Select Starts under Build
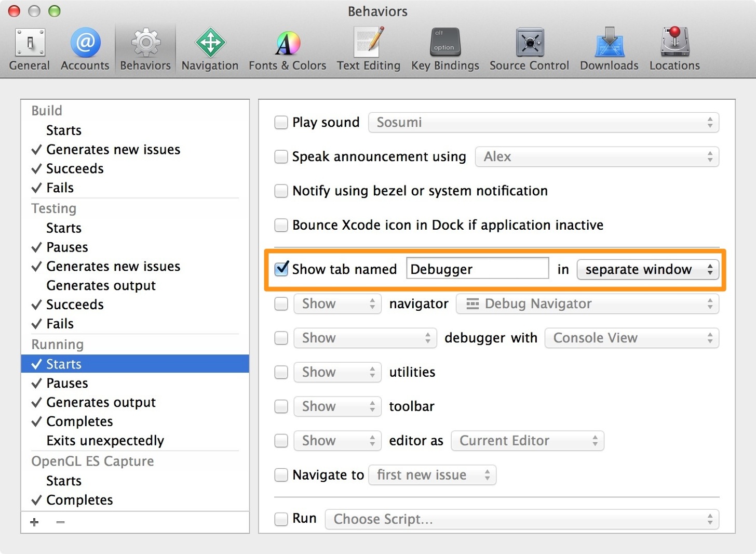Screen dimensions: 756x554 tap(135, 130)
